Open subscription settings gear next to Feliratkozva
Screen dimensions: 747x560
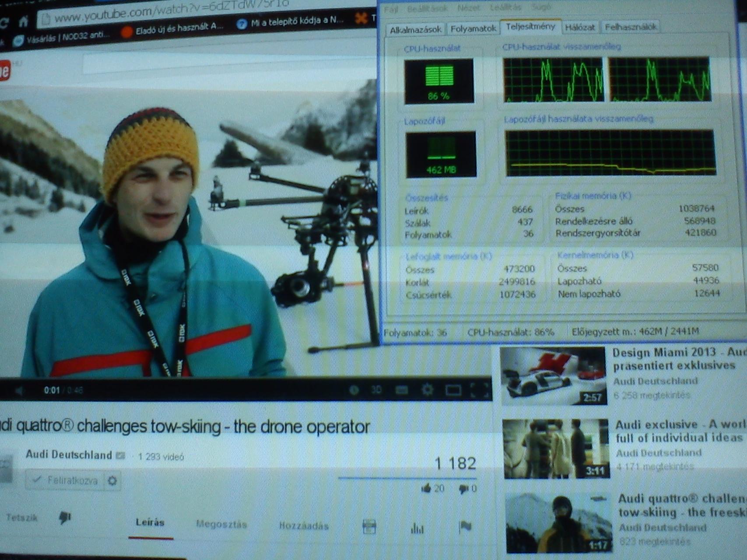pos(112,481)
